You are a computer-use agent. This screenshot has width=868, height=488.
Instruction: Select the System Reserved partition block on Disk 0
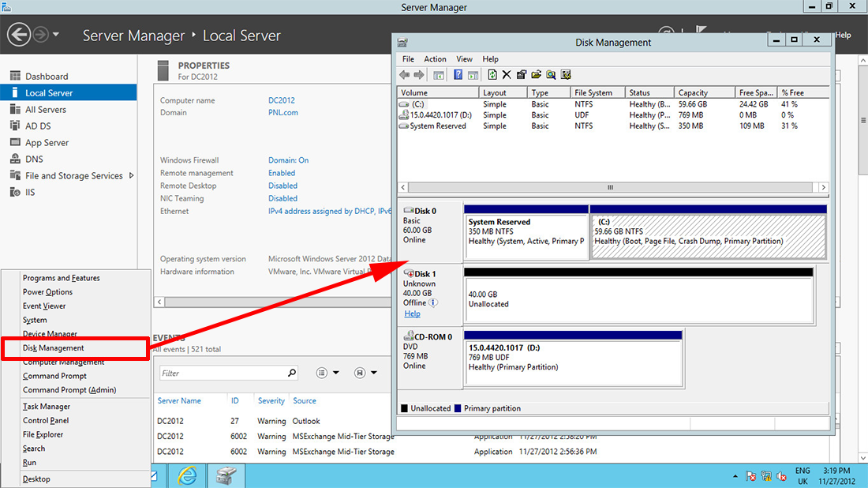click(x=526, y=232)
